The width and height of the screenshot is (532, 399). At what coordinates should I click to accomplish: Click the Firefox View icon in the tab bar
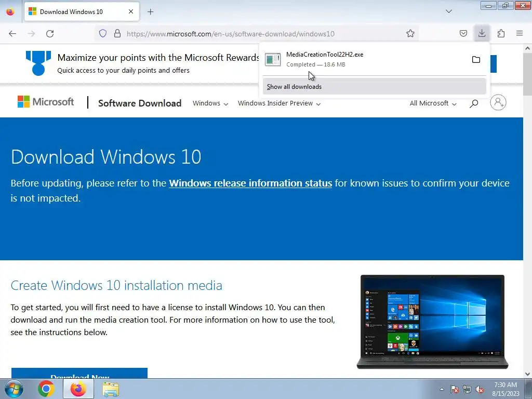[10, 11]
